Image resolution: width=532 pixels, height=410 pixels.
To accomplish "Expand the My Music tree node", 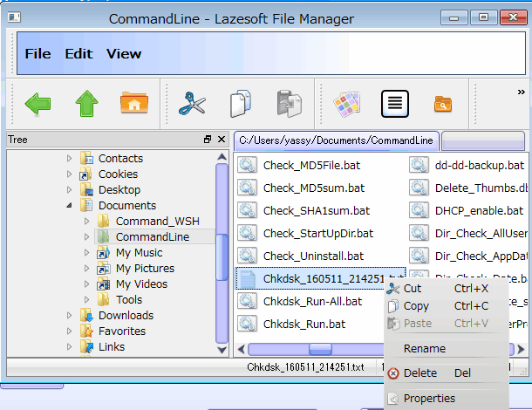I will pos(86,252).
